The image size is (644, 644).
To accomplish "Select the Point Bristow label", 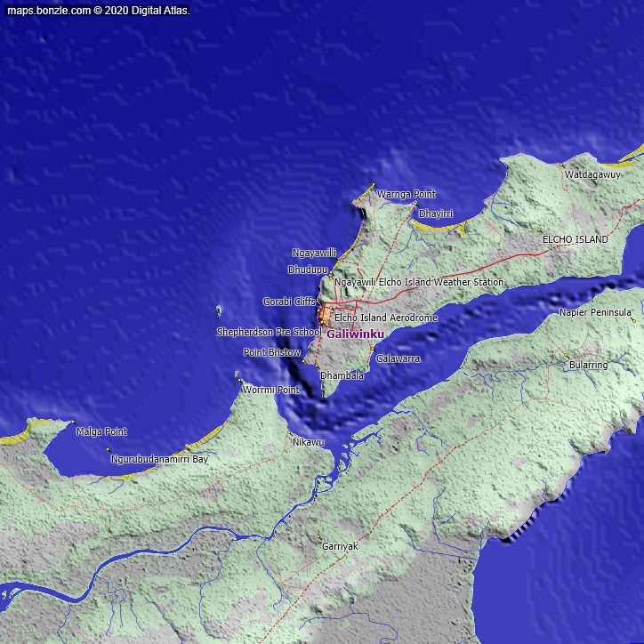I will click(272, 352).
